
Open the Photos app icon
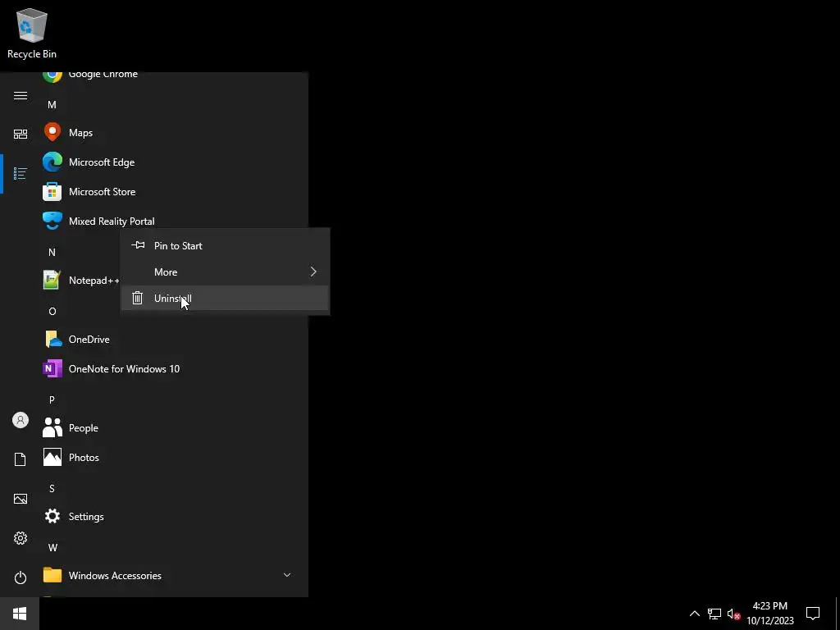coord(52,457)
